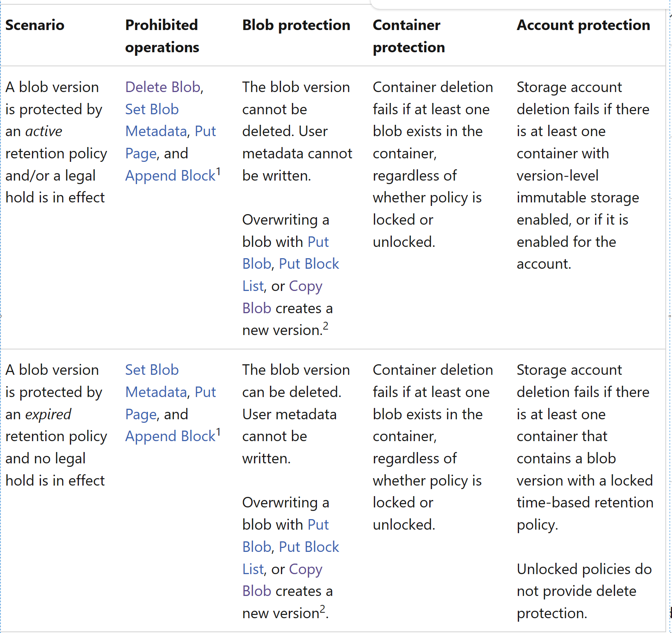Click the Prohibited operations column header
Screen dimensions: 672x633
[162, 36]
